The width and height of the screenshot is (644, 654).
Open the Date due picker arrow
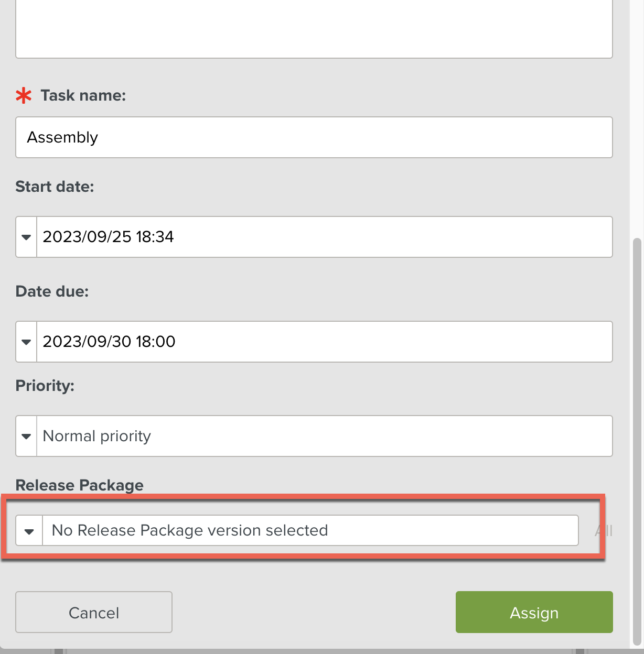(x=26, y=342)
